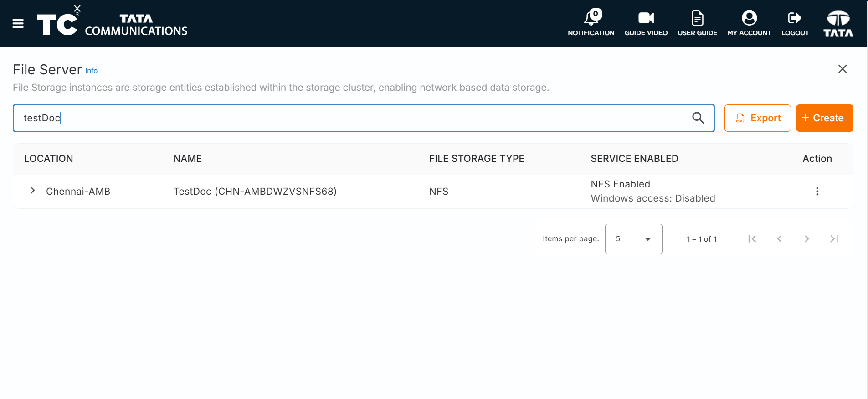
Task: Open the File Server Info link
Action: (92, 71)
